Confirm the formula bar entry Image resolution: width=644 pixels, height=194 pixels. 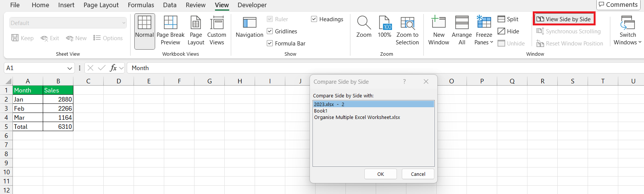pos(101,68)
